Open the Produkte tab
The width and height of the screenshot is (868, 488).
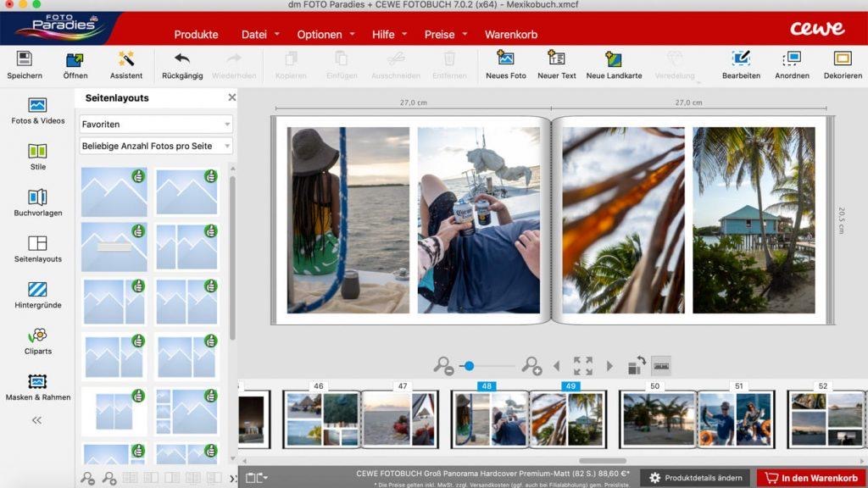tap(196, 34)
